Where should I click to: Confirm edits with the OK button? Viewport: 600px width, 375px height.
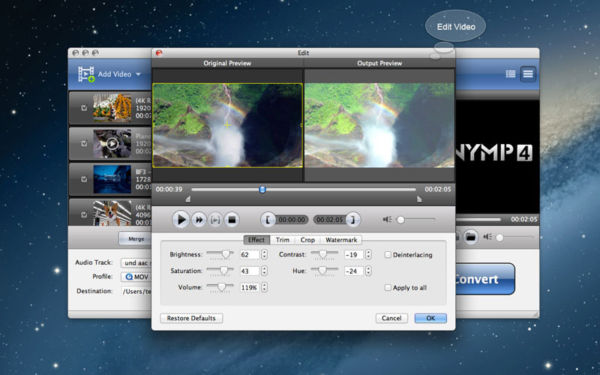430,318
